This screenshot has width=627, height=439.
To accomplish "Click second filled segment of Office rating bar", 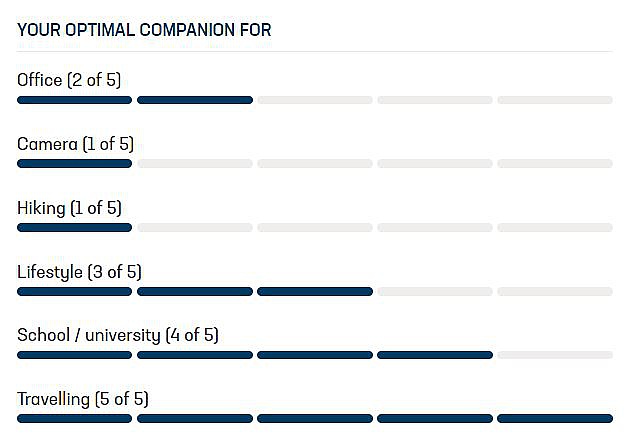I will click(x=195, y=100).
